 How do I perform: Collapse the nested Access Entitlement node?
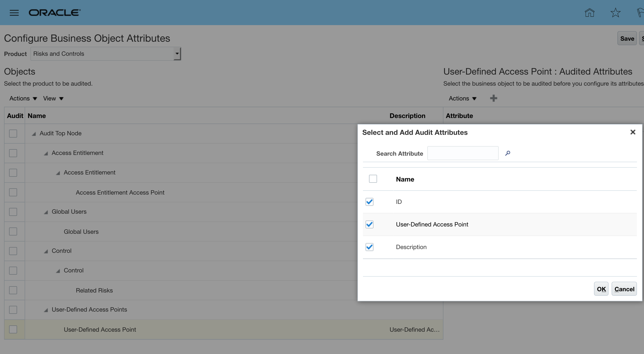point(58,173)
